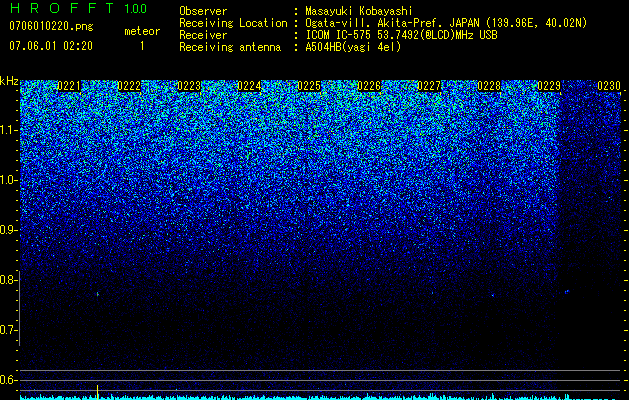Click the 0230 time marker
The height and width of the screenshot is (400, 629).
pos(609,86)
